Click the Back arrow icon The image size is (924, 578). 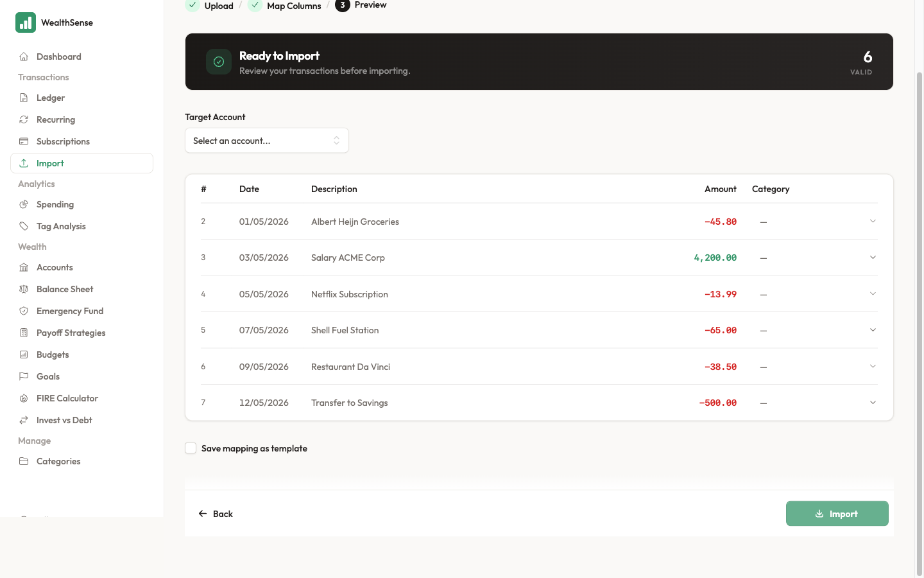203,514
